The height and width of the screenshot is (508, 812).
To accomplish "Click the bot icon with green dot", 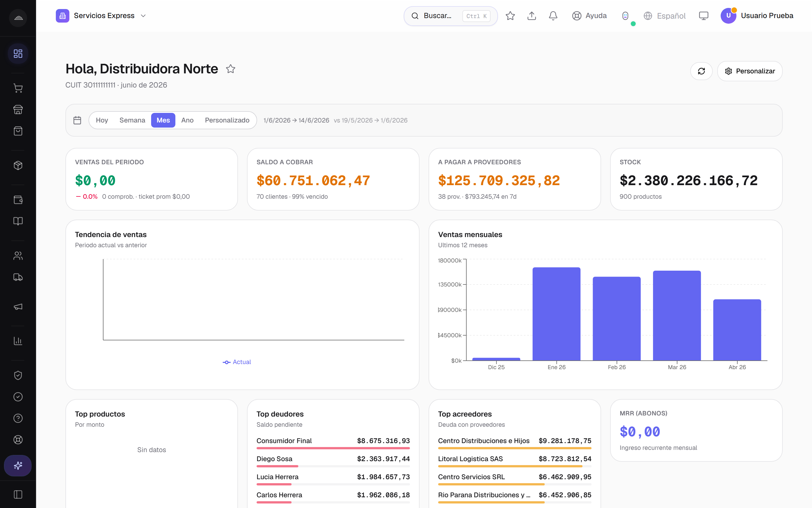I will tap(625, 16).
